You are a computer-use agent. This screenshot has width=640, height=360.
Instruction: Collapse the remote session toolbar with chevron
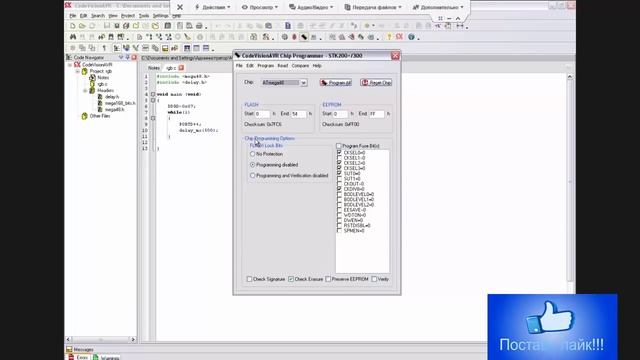pos(458,18)
